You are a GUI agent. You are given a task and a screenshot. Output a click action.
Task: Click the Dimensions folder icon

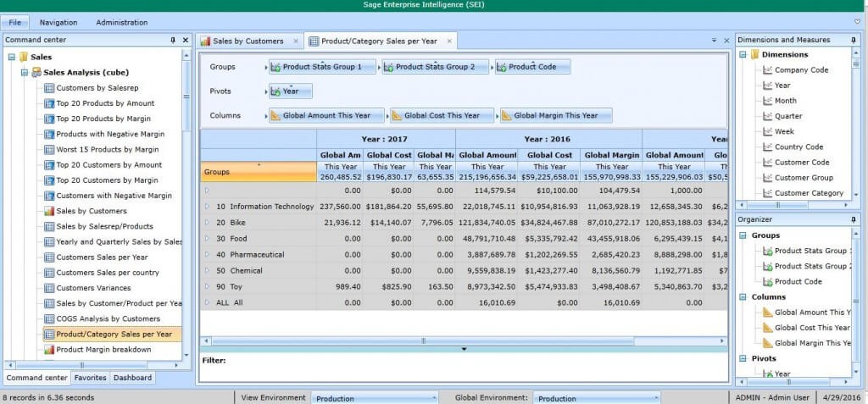(x=754, y=55)
